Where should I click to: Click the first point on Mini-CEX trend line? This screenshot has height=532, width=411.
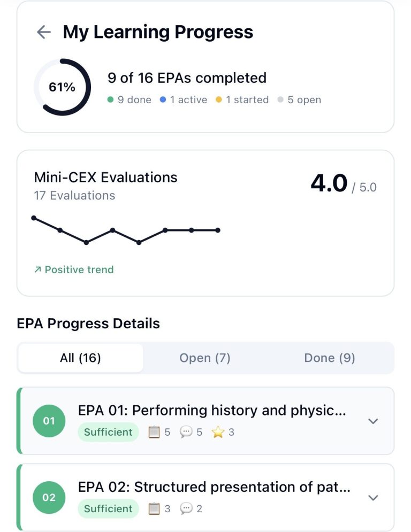pos(34,218)
